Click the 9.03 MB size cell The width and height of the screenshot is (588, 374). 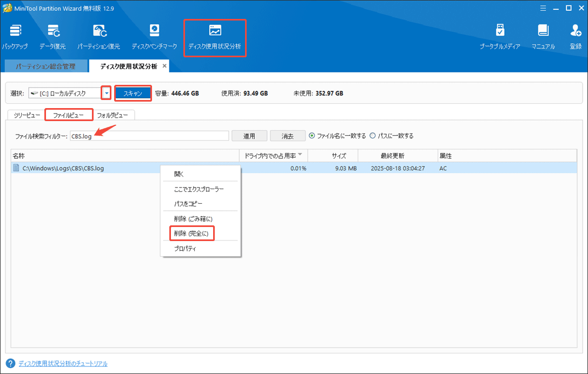point(346,168)
